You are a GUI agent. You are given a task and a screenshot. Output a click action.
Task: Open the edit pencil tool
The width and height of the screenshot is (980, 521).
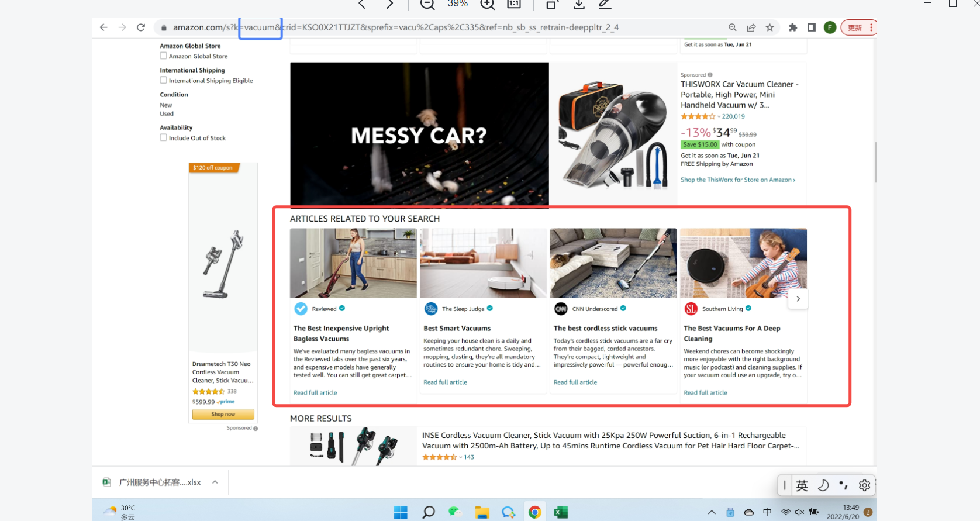tap(605, 4)
